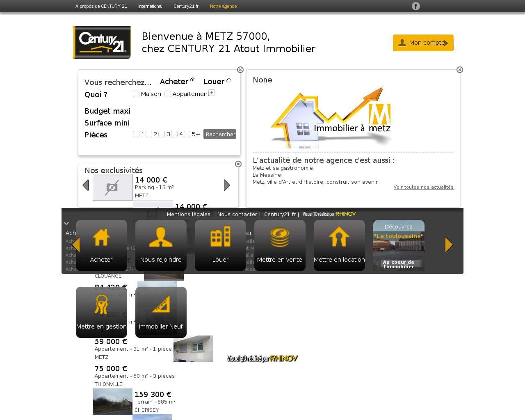Expand more property types plus button
Viewport: 525px width, 420px height.
click(212, 93)
